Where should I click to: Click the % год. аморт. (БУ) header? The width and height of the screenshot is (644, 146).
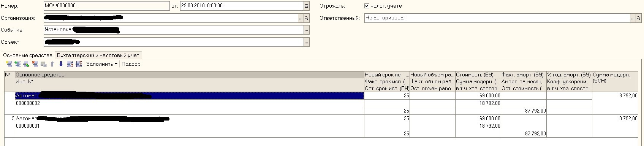(569, 75)
